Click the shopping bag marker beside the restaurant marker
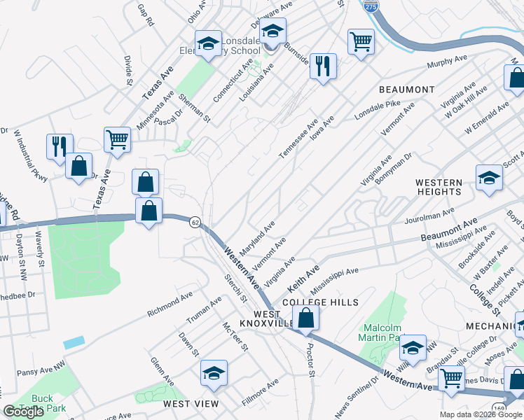Image resolution: width=524 pixels, height=420 pixels. pos(78,168)
